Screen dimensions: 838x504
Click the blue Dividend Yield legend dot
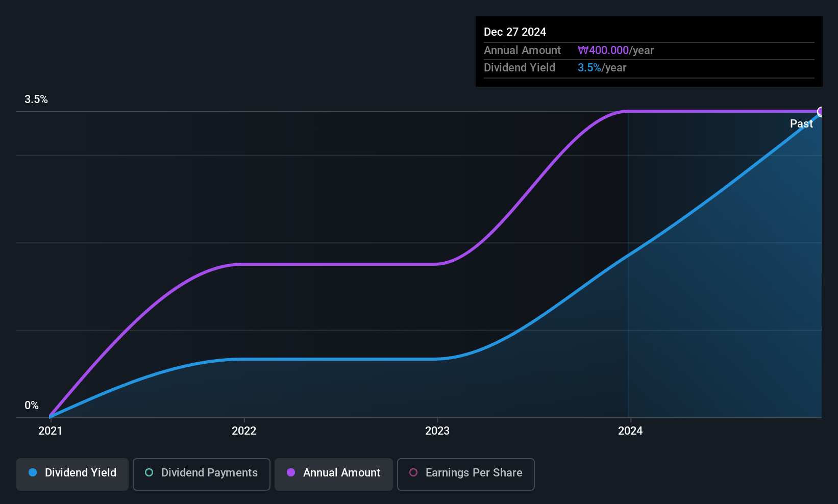tap(33, 473)
